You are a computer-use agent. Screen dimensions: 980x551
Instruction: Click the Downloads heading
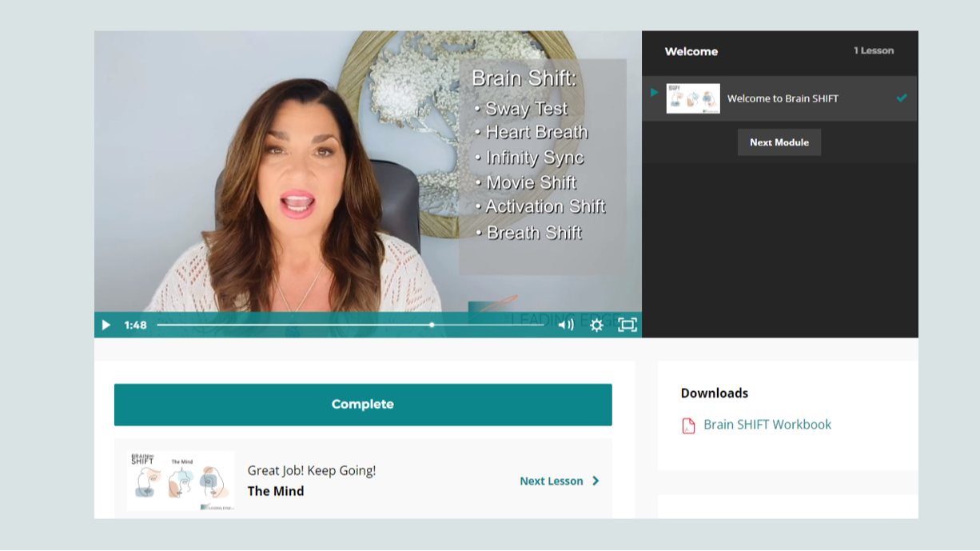[x=715, y=393]
